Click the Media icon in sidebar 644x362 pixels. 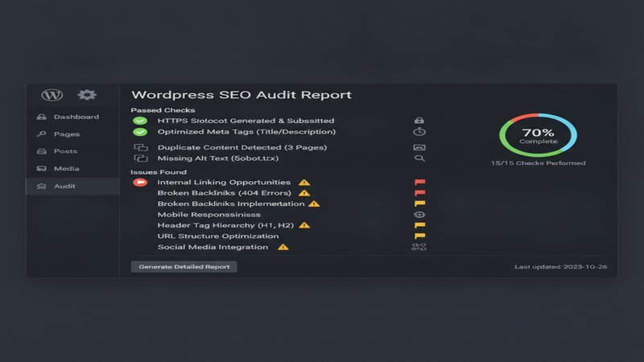click(x=42, y=169)
